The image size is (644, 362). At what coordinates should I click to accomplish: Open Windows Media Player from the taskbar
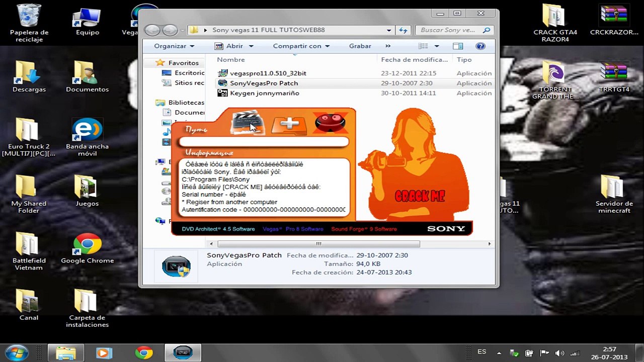pyautogui.click(x=104, y=353)
